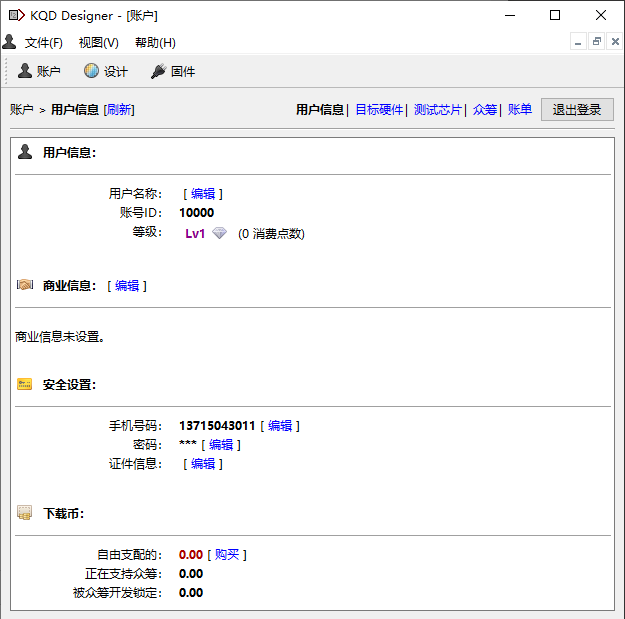The width and height of the screenshot is (625, 619).
Task: Open the 众筹 section link
Action: 485,110
